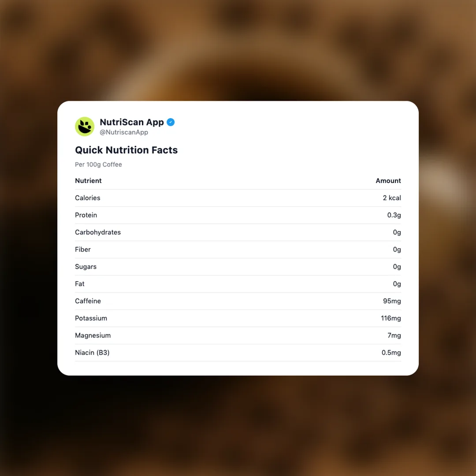This screenshot has width=476, height=476.
Task: Click the 7mg magnesium value
Action: click(x=394, y=335)
